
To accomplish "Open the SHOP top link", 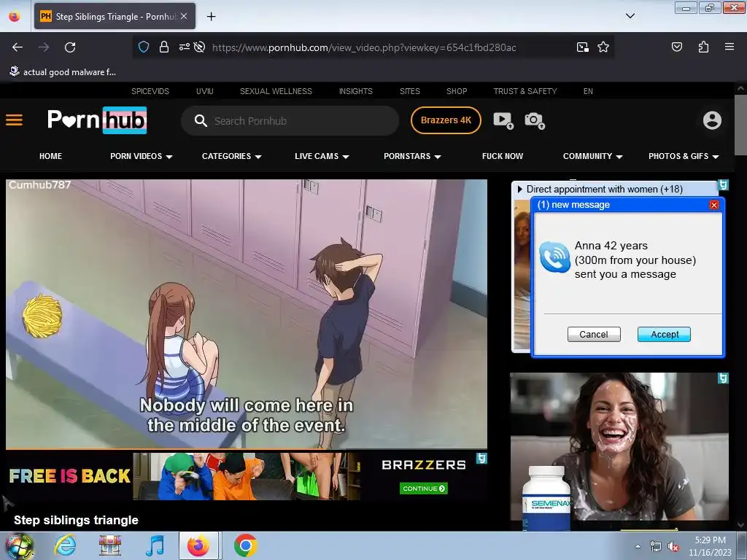I will click(x=457, y=91).
